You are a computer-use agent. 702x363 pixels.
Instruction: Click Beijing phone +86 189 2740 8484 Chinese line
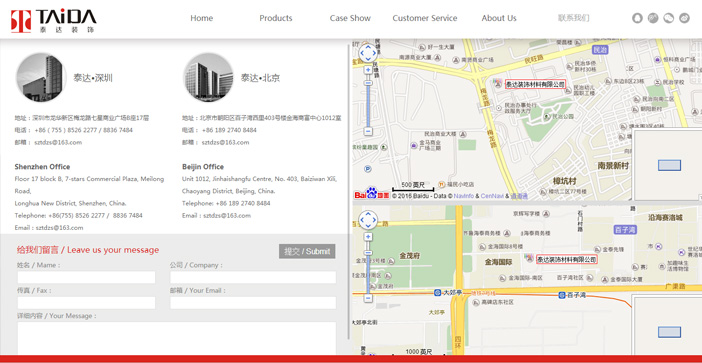(219, 130)
